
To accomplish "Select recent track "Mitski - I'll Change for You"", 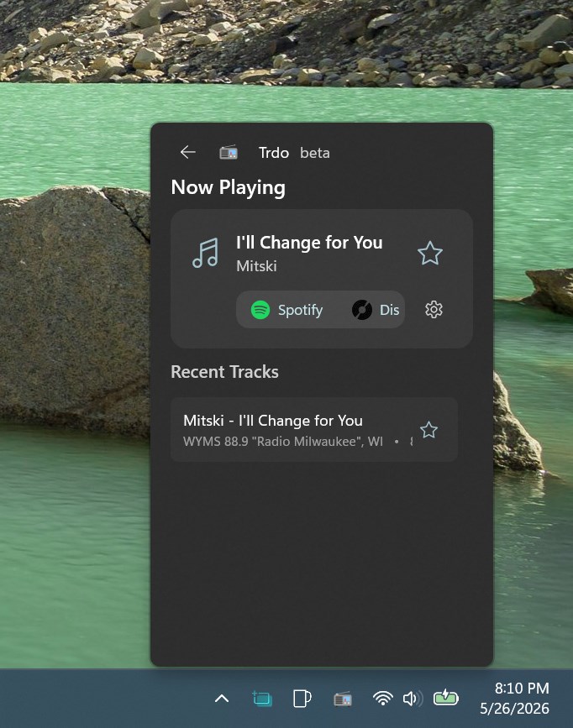I will click(x=314, y=429).
